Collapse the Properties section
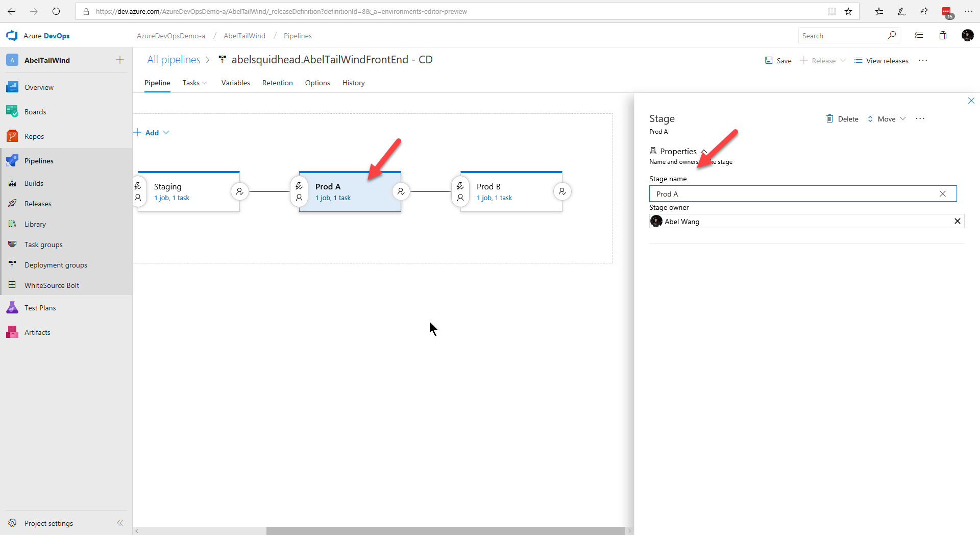Screen dimensions: 980x535 pos(704,152)
